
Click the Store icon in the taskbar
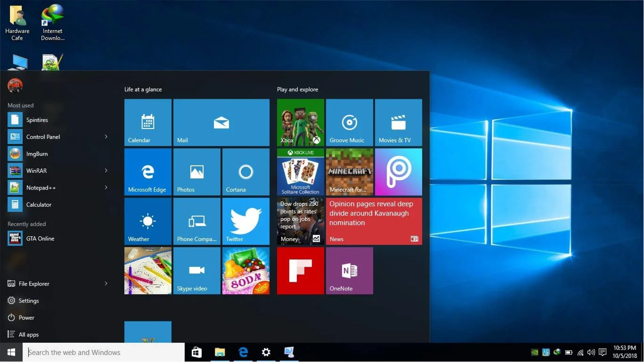[x=196, y=352]
